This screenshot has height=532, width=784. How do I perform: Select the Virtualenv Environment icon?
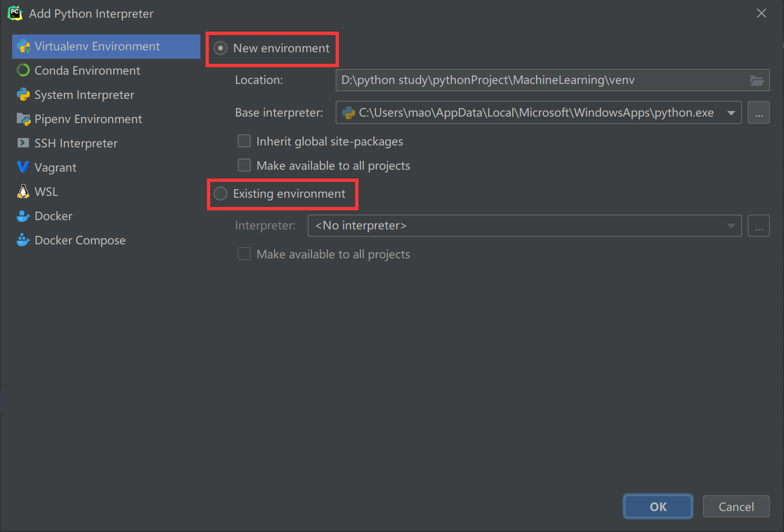coord(23,46)
